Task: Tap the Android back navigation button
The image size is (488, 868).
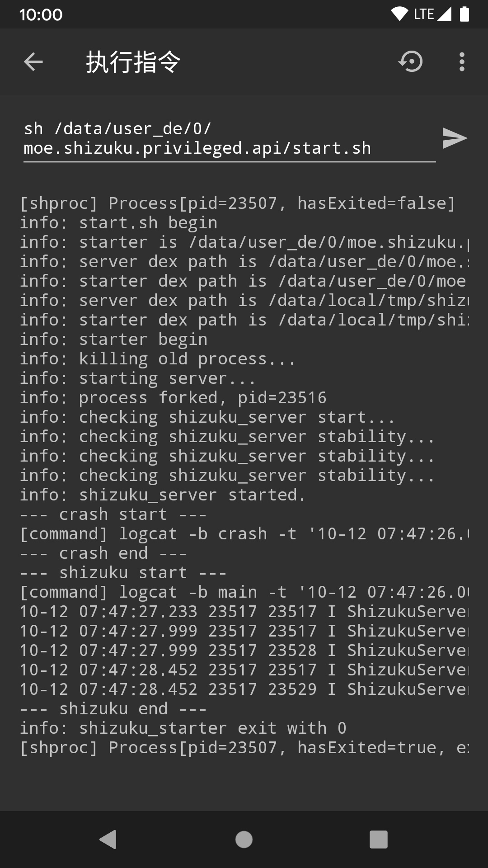Action: [108, 840]
